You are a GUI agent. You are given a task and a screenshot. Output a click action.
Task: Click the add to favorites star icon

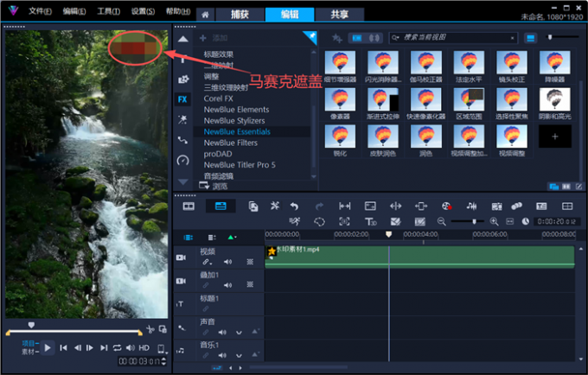[x=336, y=38]
